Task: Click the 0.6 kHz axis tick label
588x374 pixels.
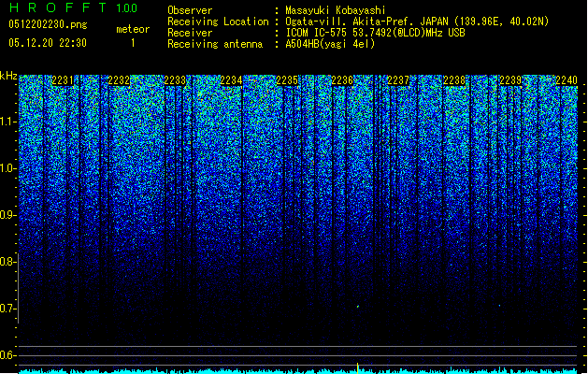Action: [8, 355]
